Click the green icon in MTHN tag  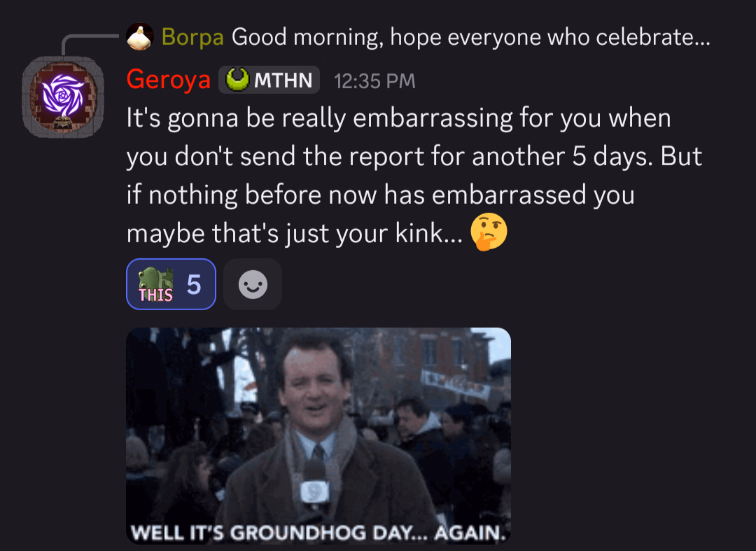[x=237, y=80]
